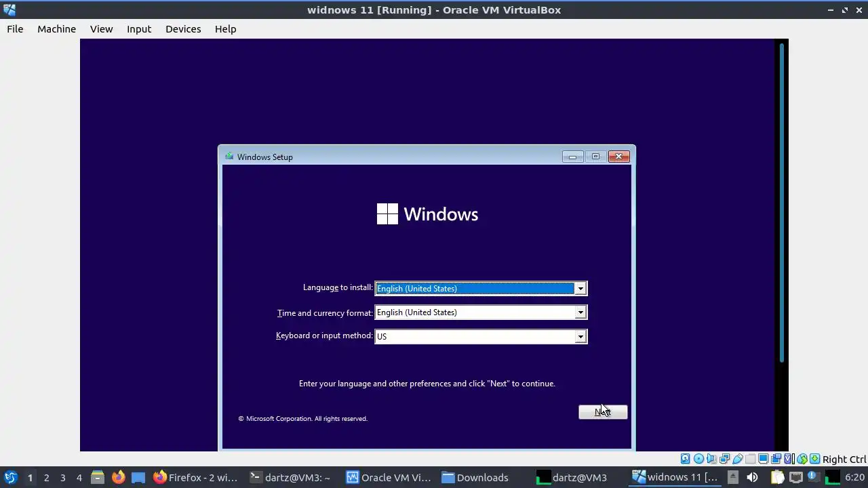
Task: Launch Firefox from the taskbar quick launcher
Action: click(x=118, y=477)
